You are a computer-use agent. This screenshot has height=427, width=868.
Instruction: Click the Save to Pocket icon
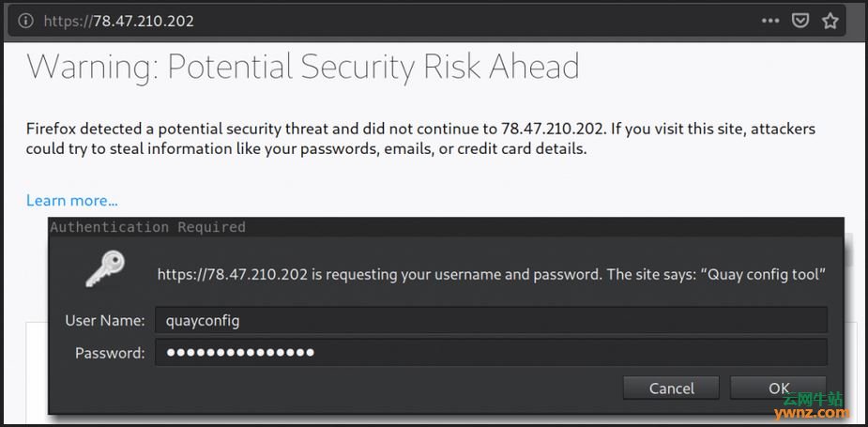(800, 21)
